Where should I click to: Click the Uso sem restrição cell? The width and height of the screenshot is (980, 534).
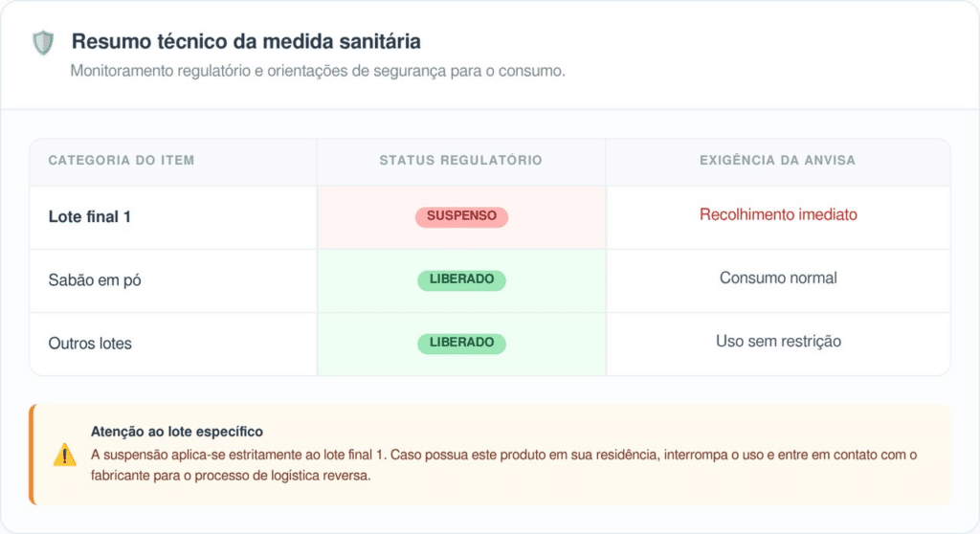point(778,341)
